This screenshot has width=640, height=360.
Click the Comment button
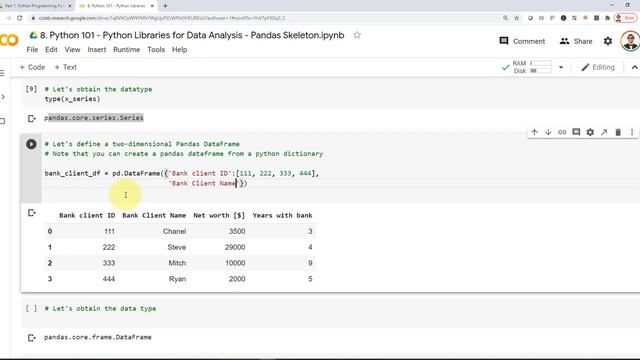(x=522, y=41)
